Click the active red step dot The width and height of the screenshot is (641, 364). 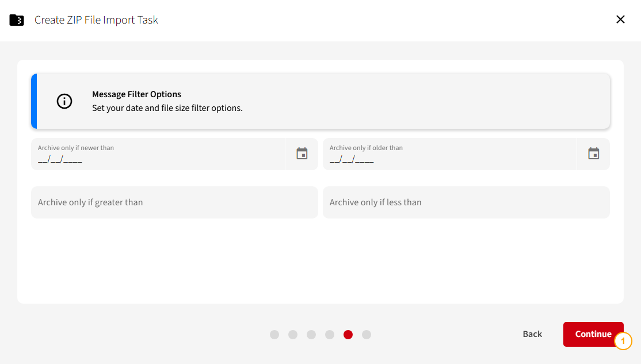pyautogui.click(x=348, y=335)
